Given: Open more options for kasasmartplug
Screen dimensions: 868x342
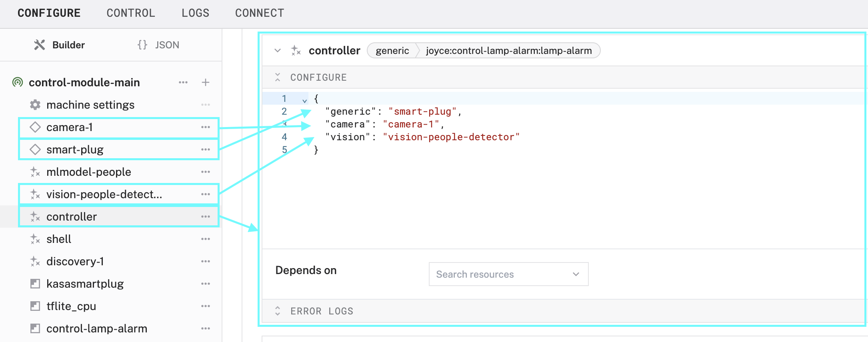Looking at the screenshot, I should (x=206, y=284).
